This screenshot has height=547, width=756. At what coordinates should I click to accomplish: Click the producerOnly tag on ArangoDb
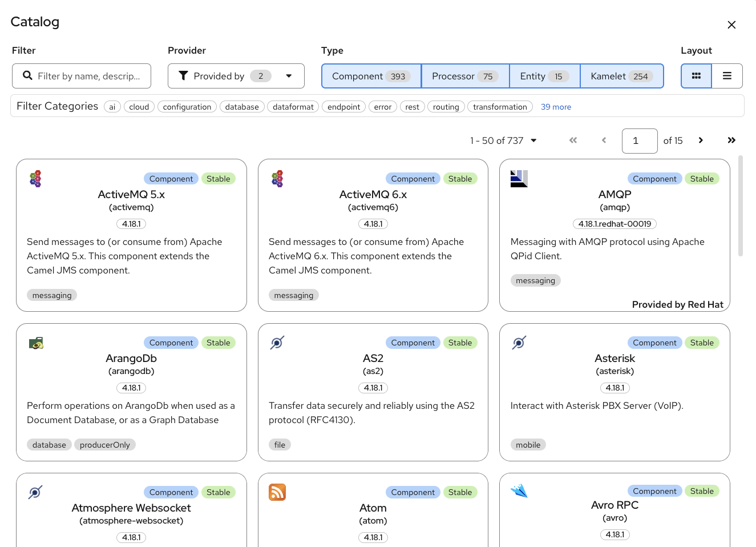click(105, 445)
